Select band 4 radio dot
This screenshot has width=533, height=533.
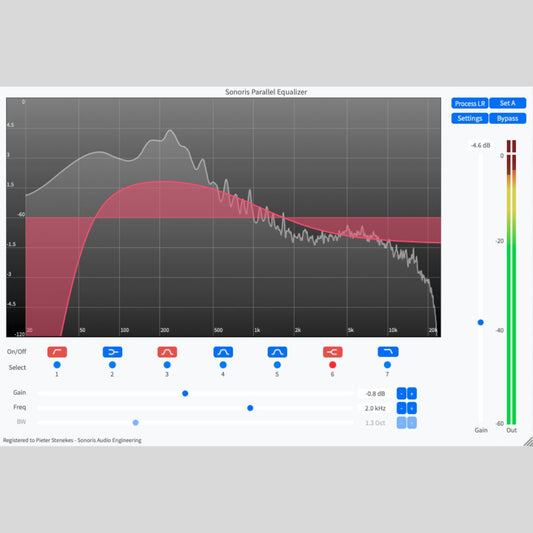223,365
